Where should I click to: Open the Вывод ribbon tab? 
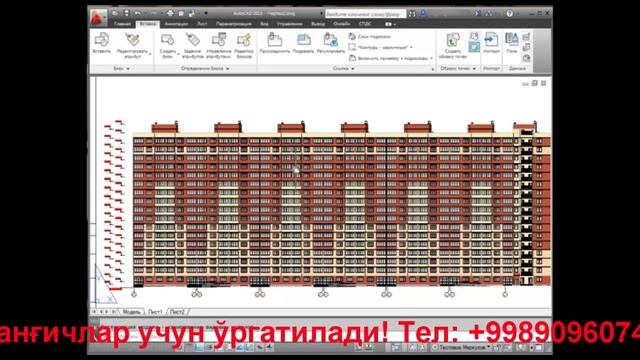point(318,24)
